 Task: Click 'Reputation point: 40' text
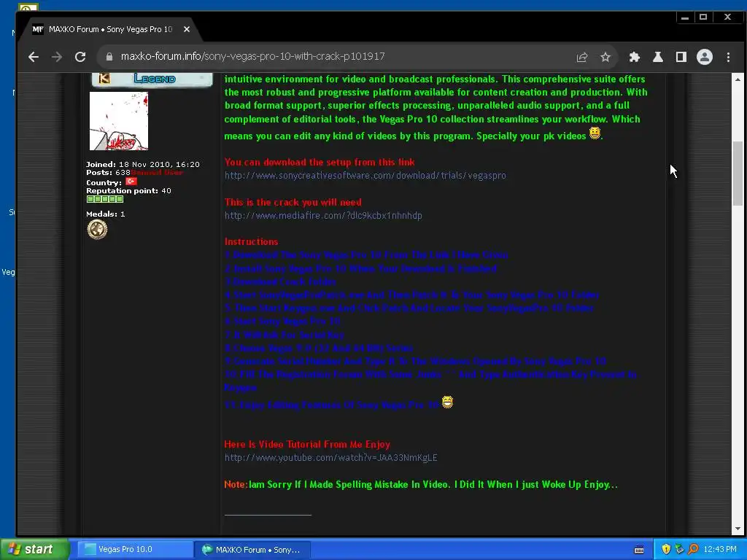[128, 190]
